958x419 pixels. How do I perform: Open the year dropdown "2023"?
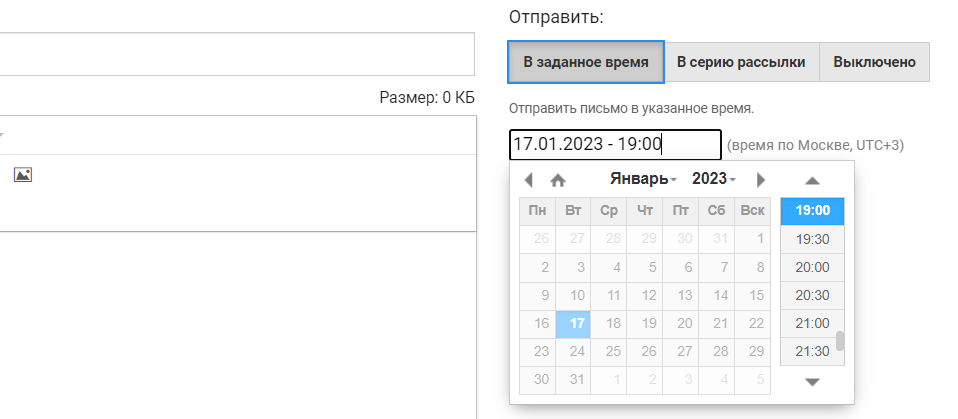[714, 179]
